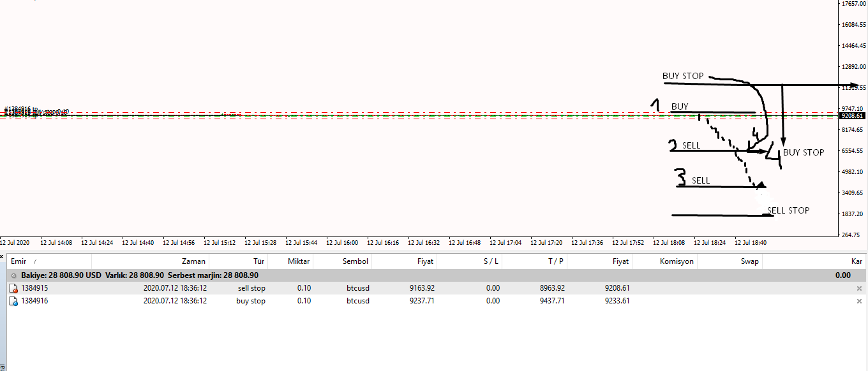Click the 'sell stop' type cell
The image size is (868, 371).
tap(251, 288)
